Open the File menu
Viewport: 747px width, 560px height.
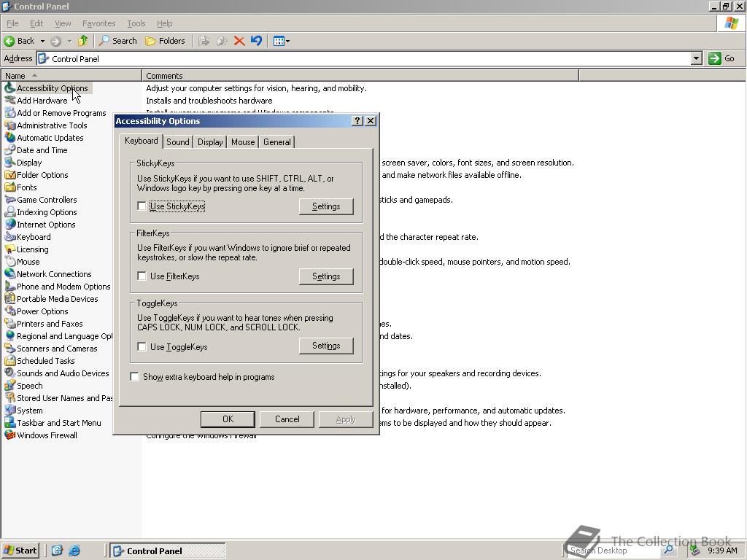pos(12,23)
